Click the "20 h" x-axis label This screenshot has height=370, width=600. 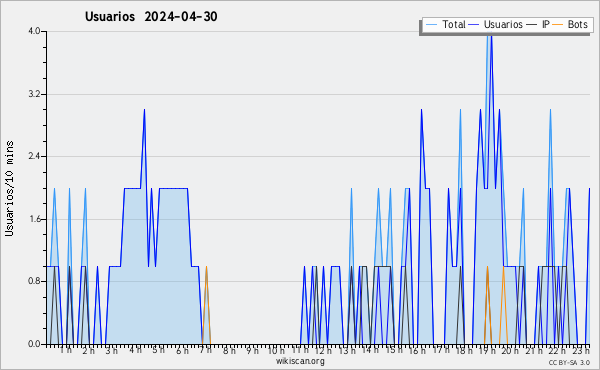click(x=510, y=350)
